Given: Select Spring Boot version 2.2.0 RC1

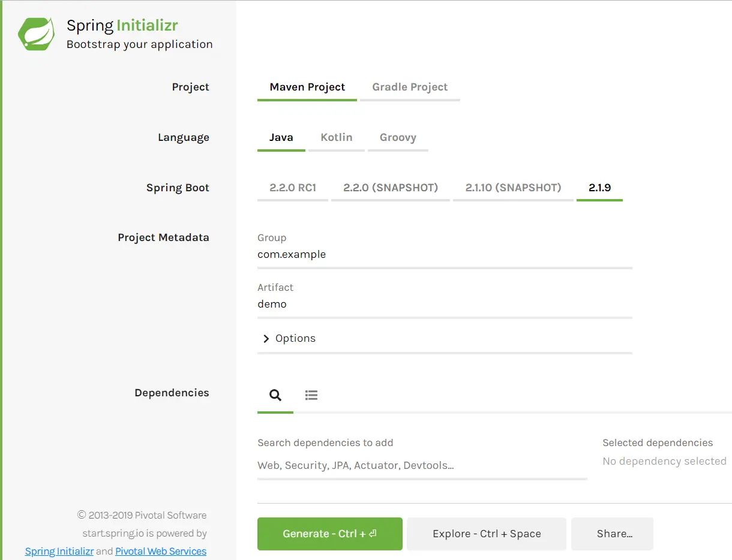Looking at the screenshot, I should tap(292, 187).
